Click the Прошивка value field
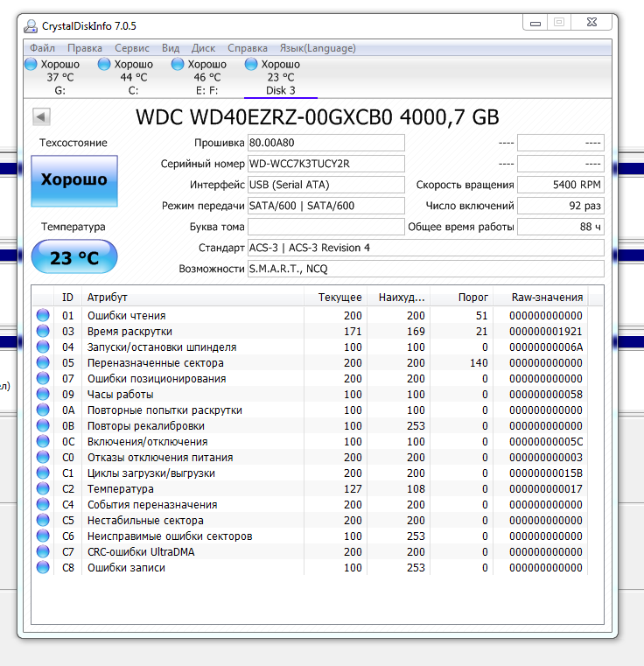 [x=325, y=143]
